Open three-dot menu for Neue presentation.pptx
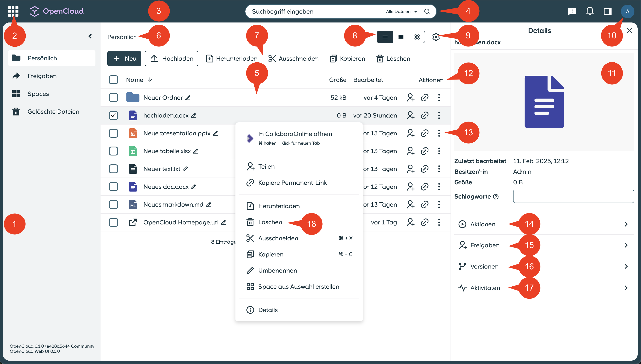 439,133
